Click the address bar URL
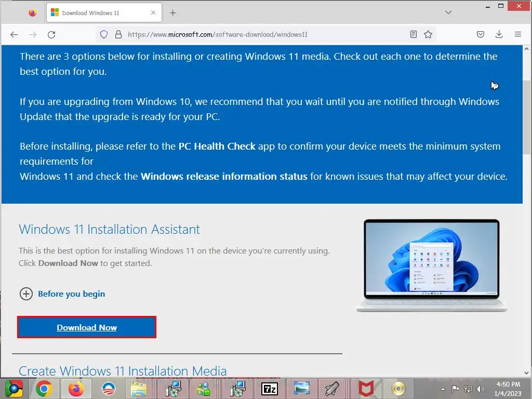This screenshot has width=532, height=399. point(218,34)
